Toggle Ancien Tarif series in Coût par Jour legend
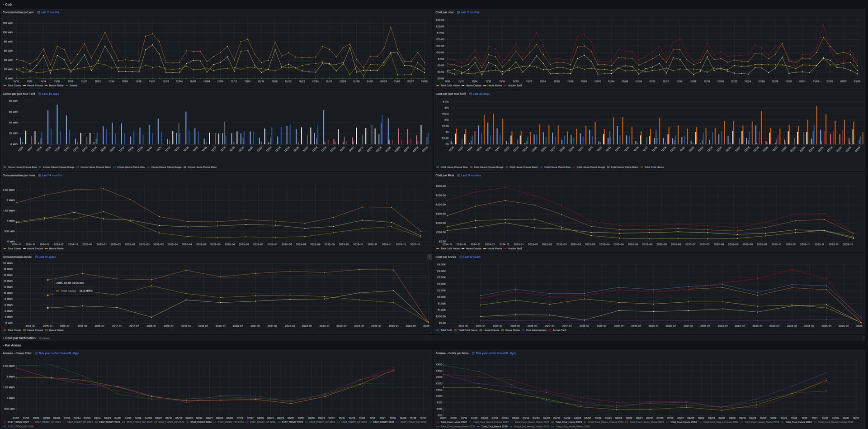868x429 pixels. click(514, 86)
